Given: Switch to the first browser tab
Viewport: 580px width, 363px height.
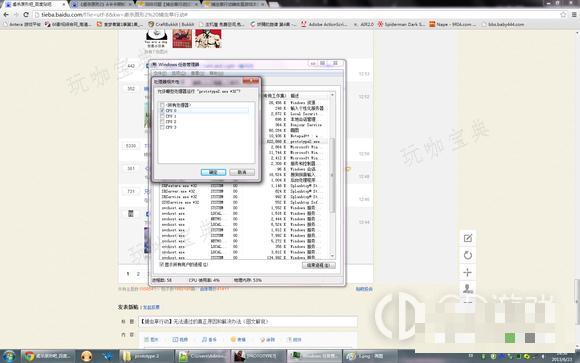Looking at the screenshot, I should pos(35,4).
